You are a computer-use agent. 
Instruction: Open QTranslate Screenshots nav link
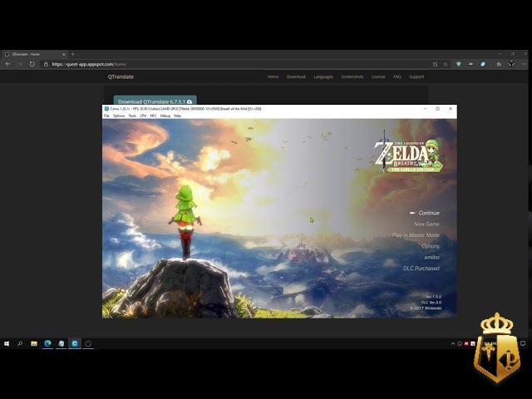pos(352,76)
